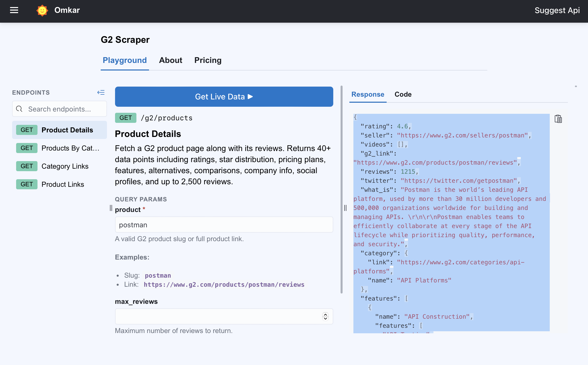Viewport: 588px width, 365px height.
Task: Select Category Links endpoint
Action: [x=60, y=166]
